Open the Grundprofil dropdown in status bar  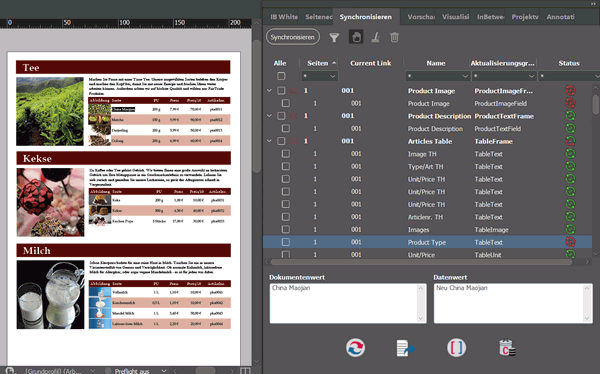click(92, 371)
